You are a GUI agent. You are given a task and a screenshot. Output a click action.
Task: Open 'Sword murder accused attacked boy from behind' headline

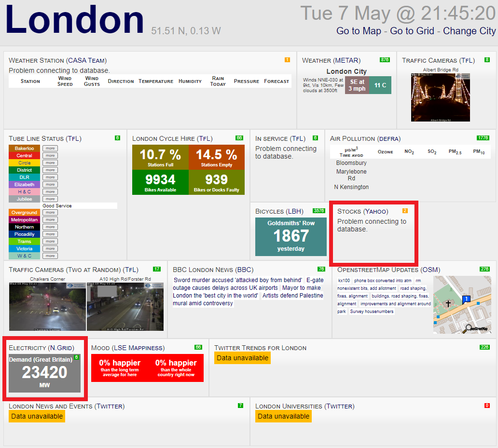click(238, 280)
